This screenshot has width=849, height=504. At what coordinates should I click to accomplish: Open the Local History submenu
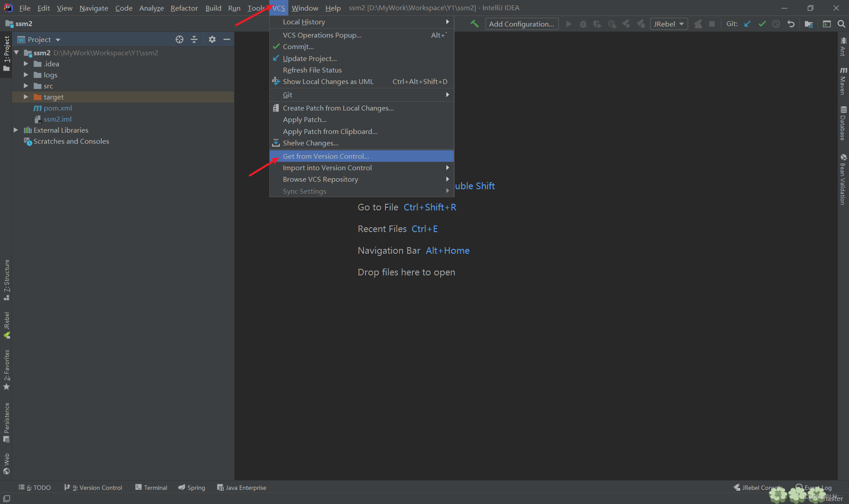pyautogui.click(x=362, y=22)
